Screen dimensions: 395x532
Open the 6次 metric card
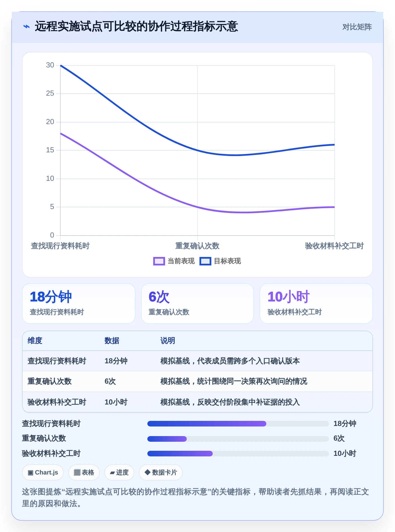click(x=197, y=304)
